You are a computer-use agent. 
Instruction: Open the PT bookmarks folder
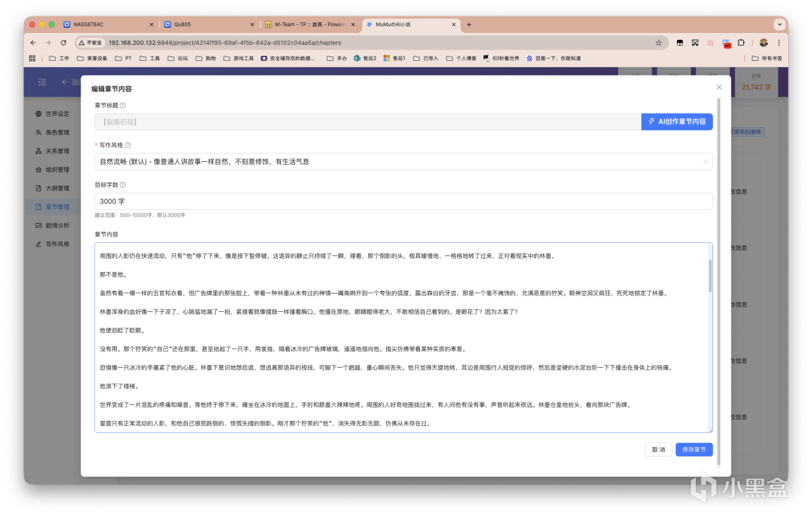pos(124,58)
